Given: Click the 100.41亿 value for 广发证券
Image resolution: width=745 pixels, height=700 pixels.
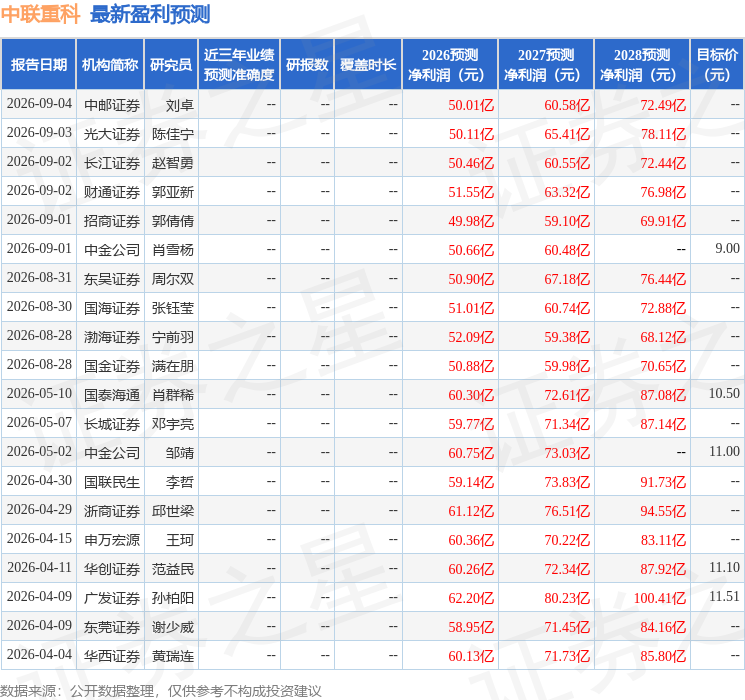Looking at the screenshot, I should (659, 598).
